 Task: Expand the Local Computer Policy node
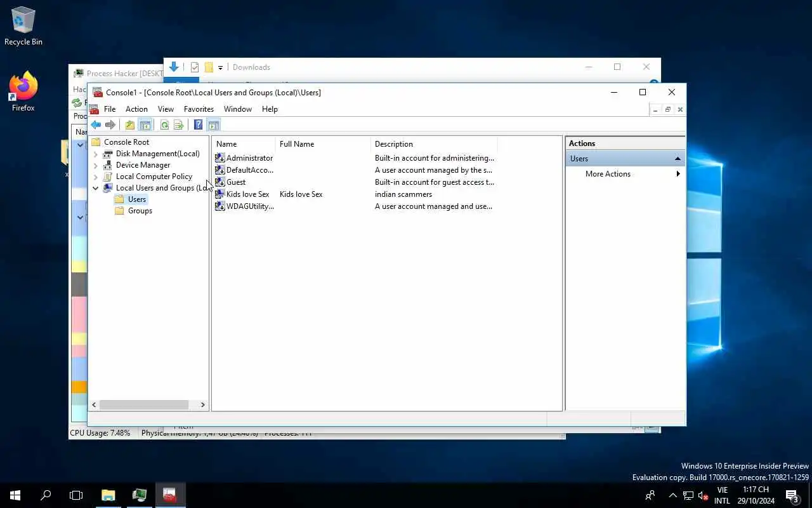pos(96,177)
